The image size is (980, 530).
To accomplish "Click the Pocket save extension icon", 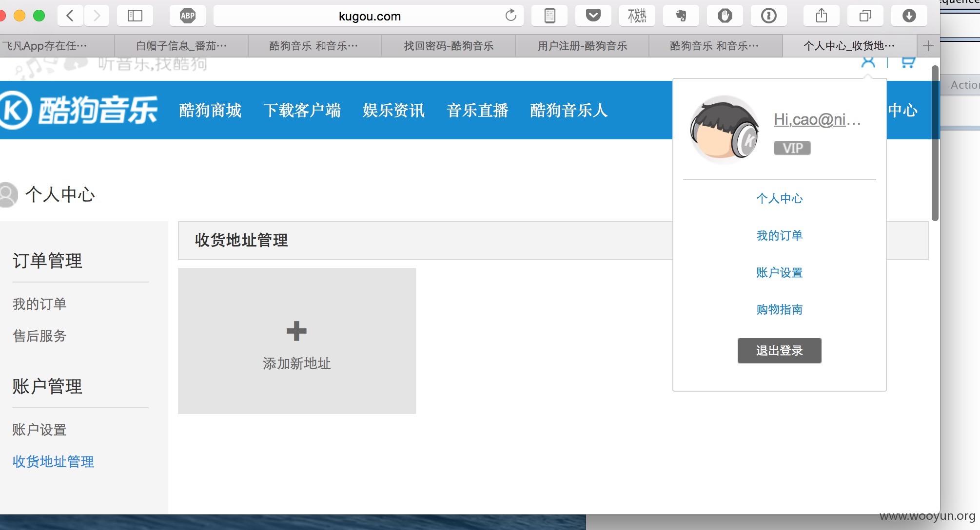I will (593, 16).
